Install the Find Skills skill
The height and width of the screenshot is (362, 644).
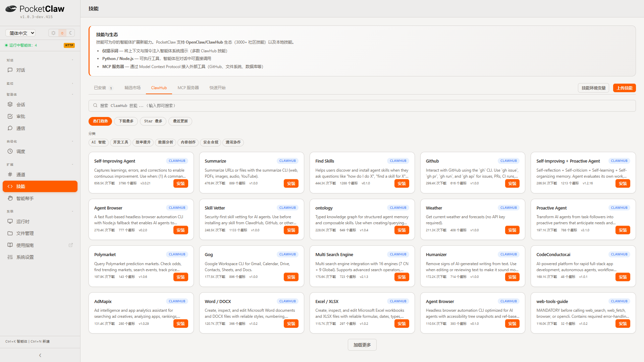pyautogui.click(x=402, y=184)
